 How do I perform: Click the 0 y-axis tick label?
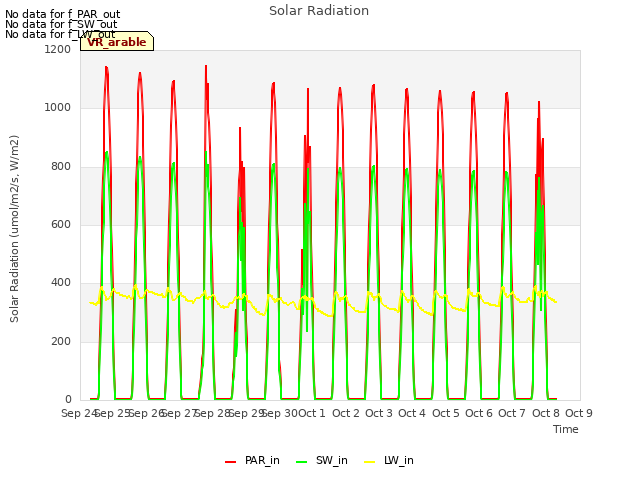pyautogui.click(x=68, y=399)
